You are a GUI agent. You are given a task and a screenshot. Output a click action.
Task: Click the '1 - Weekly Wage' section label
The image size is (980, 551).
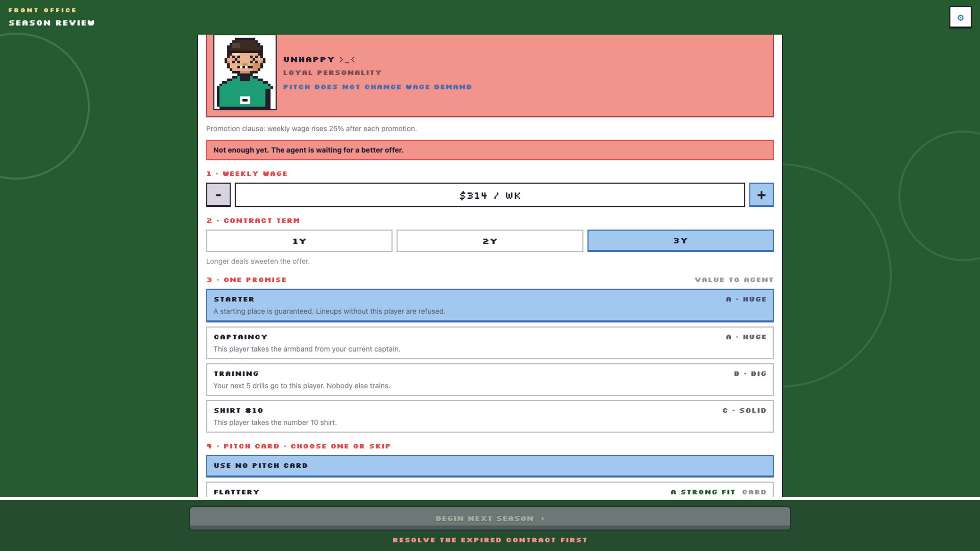[x=247, y=174]
